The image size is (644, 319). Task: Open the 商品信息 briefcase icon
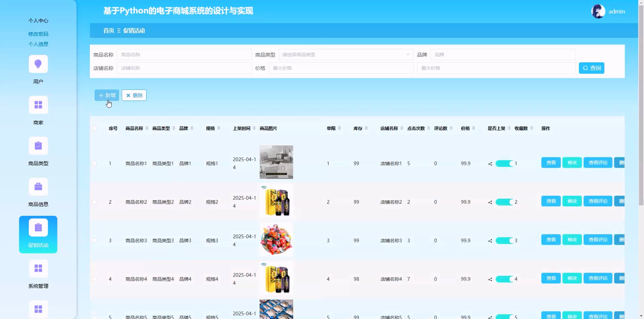click(38, 187)
